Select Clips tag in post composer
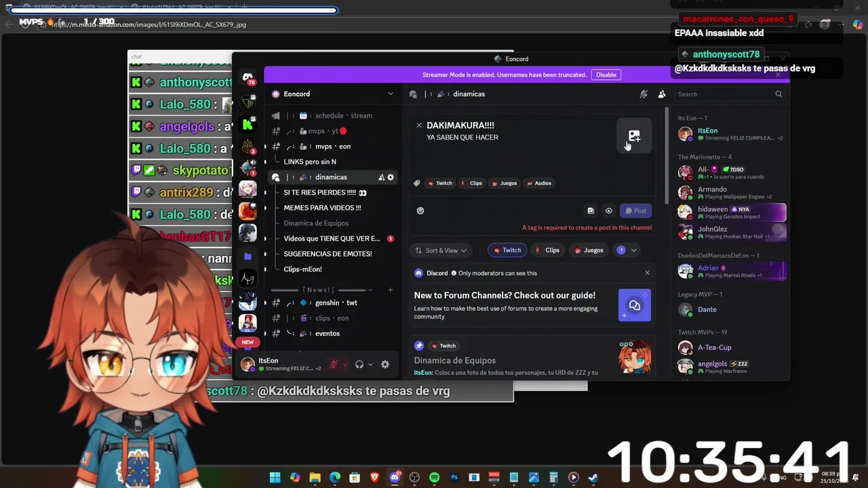 [471, 183]
